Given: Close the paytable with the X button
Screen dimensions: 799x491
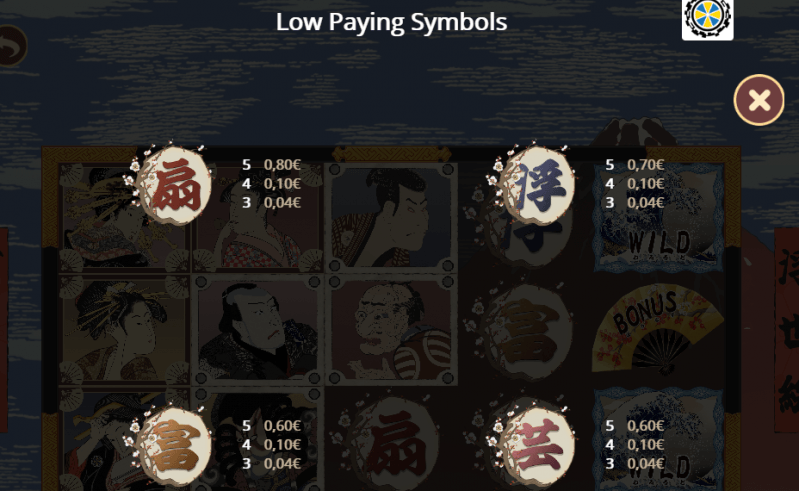Looking at the screenshot, I should pos(759,100).
